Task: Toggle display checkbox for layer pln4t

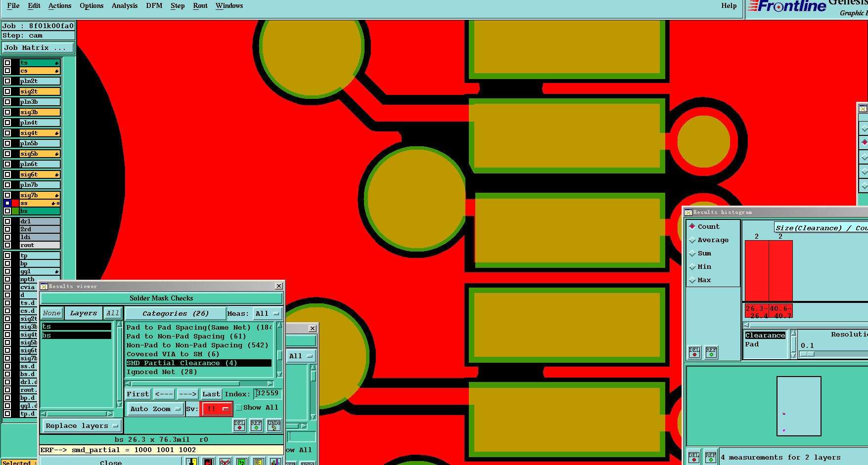Action: coord(7,123)
